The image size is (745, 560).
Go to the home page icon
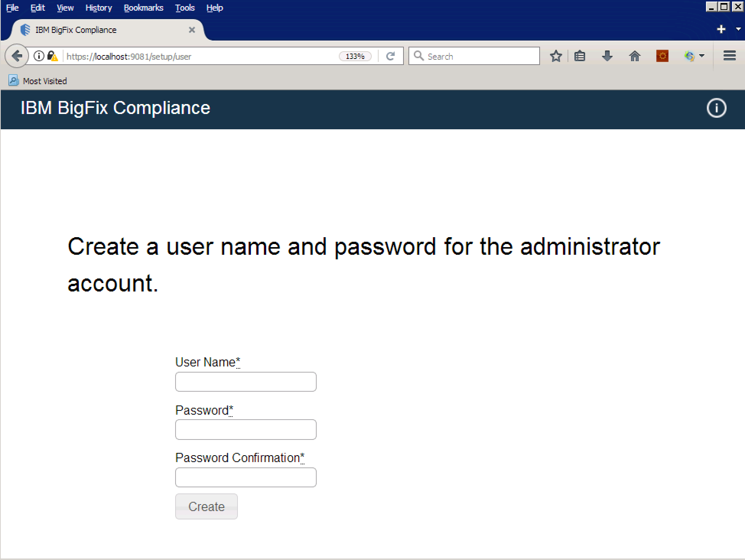tap(634, 56)
